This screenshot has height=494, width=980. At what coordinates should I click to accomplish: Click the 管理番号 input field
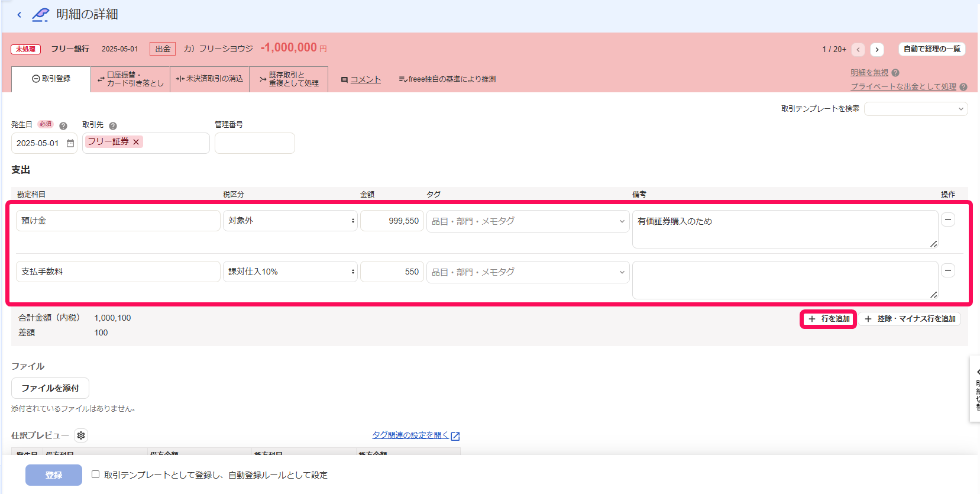[255, 143]
